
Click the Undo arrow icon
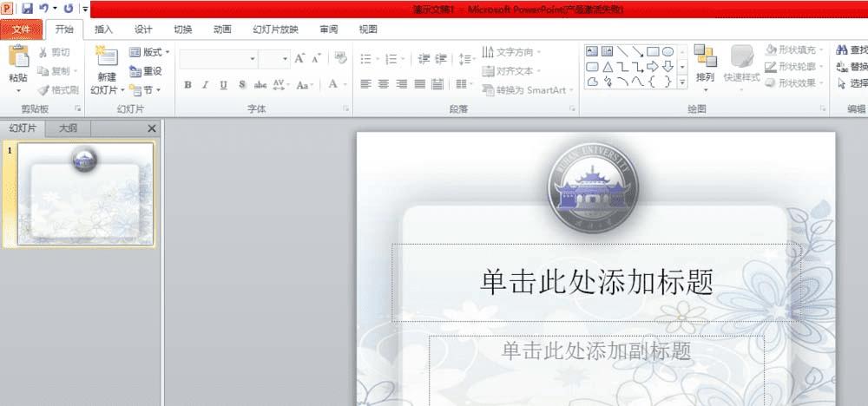[x=44, y=9]
